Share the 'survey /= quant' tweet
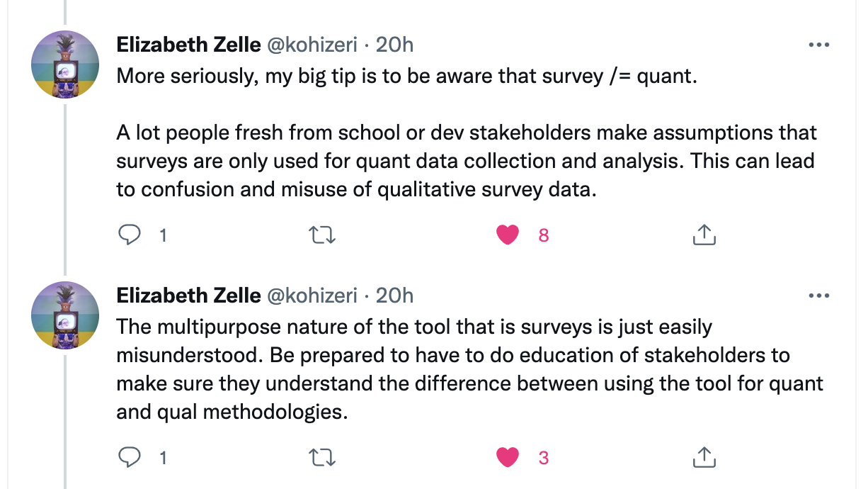868x489 pixels. [x=703, y=235]
